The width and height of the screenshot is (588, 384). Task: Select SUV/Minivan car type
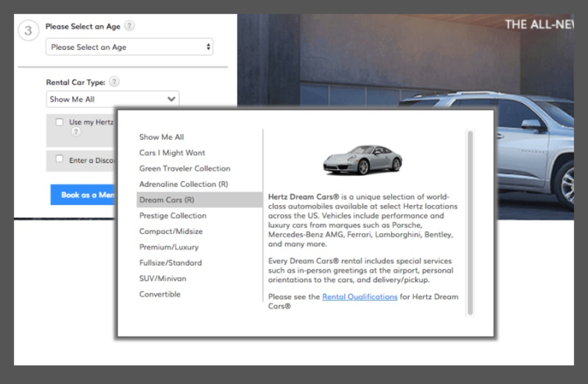(163, 278)
